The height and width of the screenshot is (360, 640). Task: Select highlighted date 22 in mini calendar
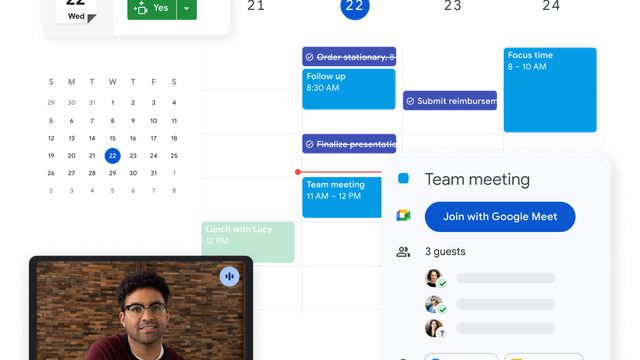click(x=113, y=156)
